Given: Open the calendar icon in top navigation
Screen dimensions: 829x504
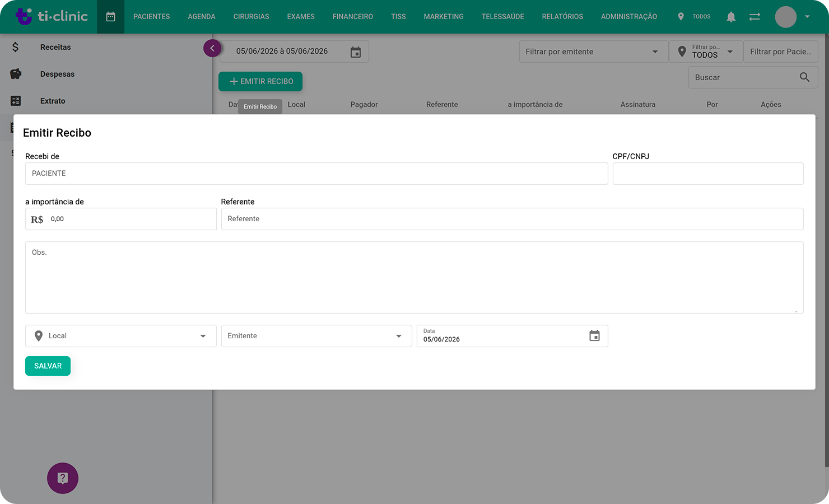Looking at the screenshot, I should click(x=110, y=17).
